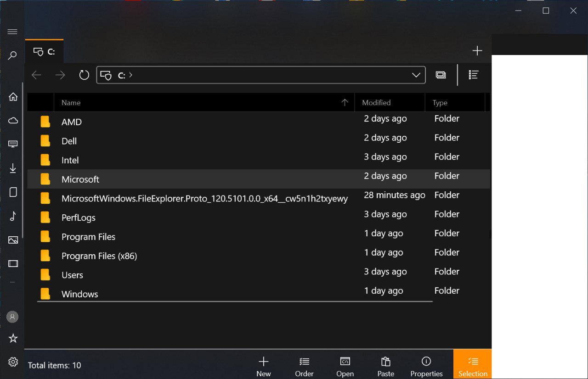
Task: Click the address bar path field
Action: 261,75
